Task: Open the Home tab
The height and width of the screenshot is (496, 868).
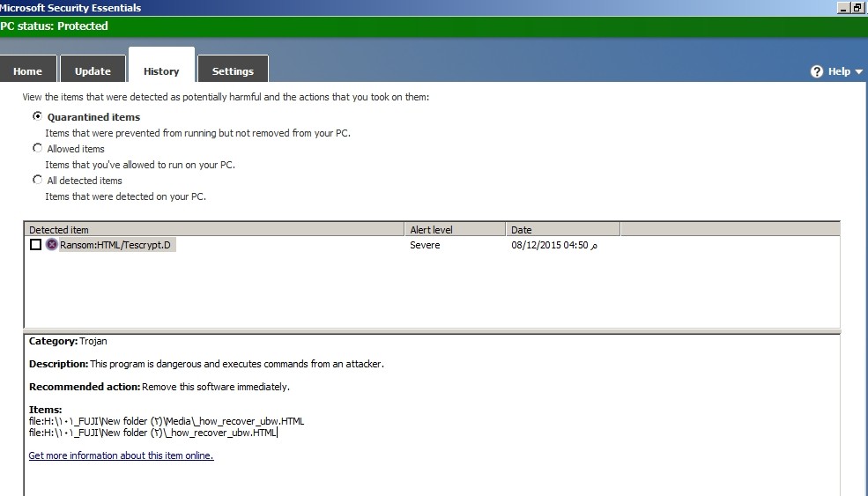Action: 27,70
